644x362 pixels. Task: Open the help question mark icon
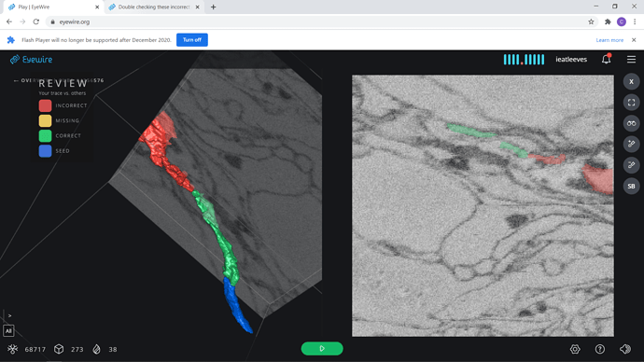click(x=600, y=349)
